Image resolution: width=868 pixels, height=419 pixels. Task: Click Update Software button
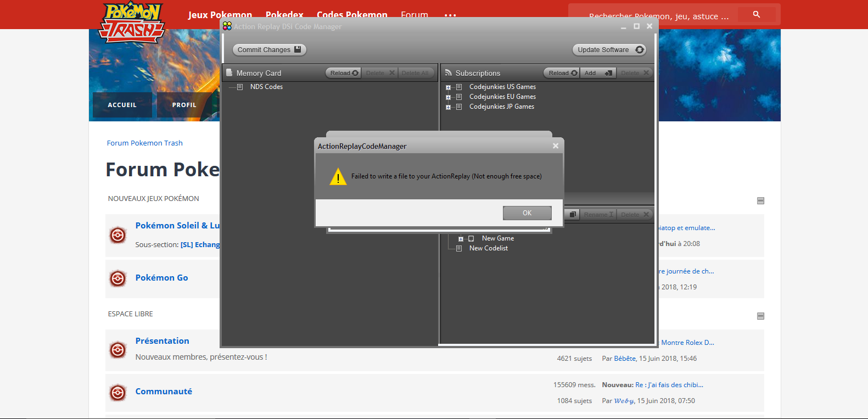pos(609,50)
